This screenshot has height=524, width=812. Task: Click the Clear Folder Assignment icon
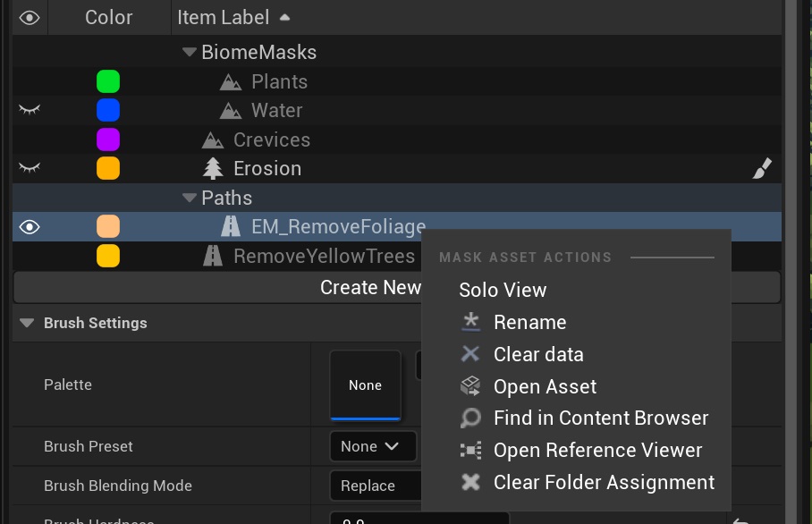[469, 482]
